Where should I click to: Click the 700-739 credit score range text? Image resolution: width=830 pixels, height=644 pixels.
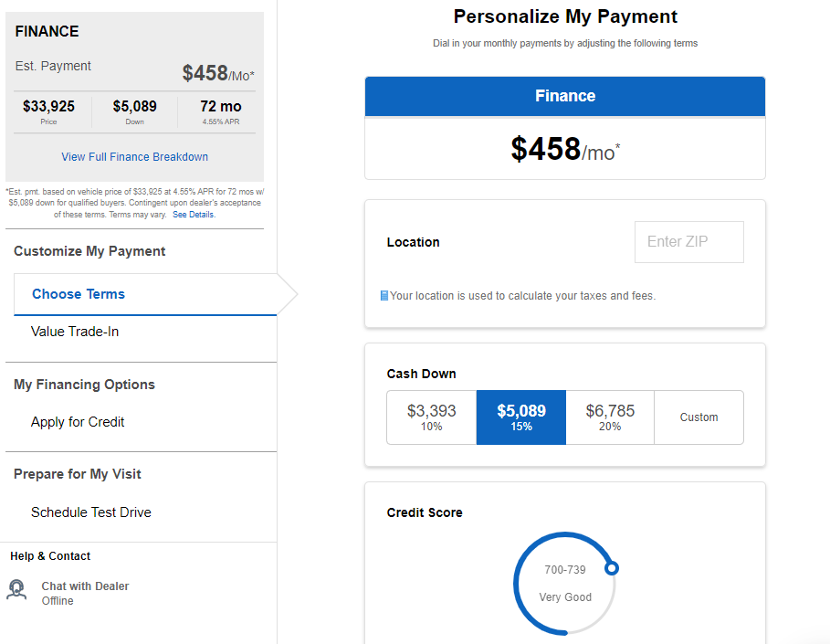[x=565, y=570]
